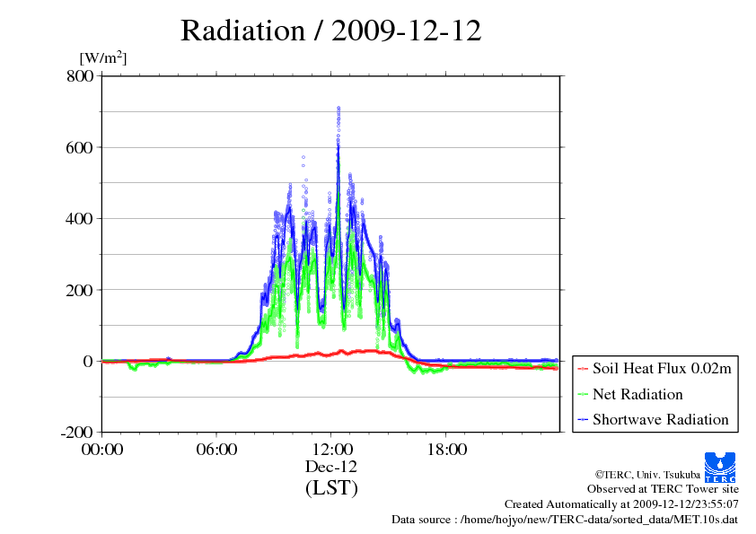Click the chart title Radiation / 2009-12-12
The image size is (756, 534).
click(330, 31)
